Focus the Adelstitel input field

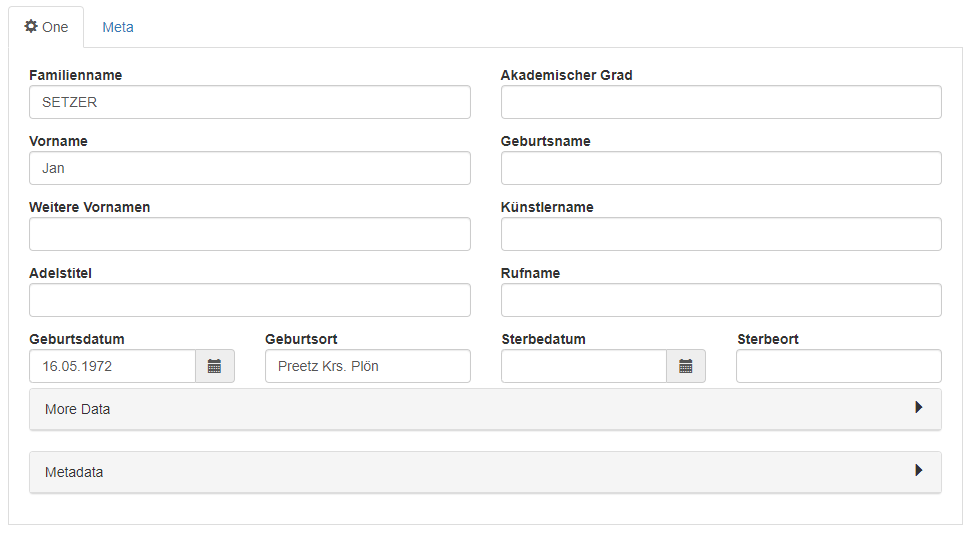[x=250, y=300]
